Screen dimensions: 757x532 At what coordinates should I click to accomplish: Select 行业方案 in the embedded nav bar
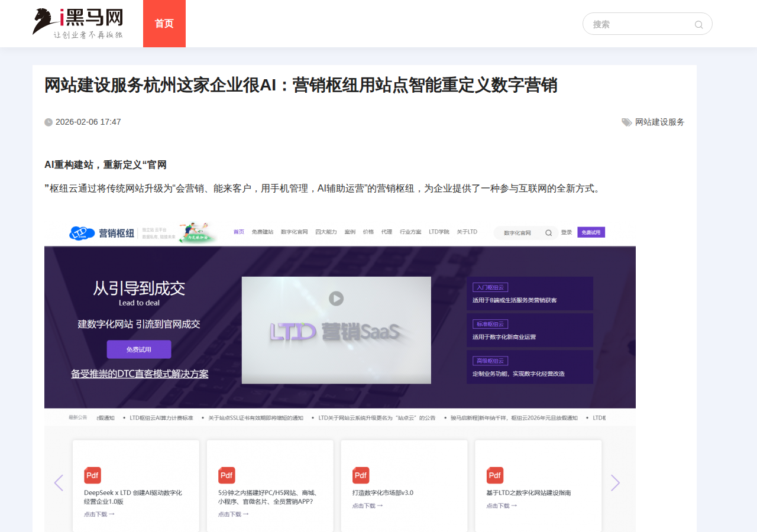[x=410, y=232]
